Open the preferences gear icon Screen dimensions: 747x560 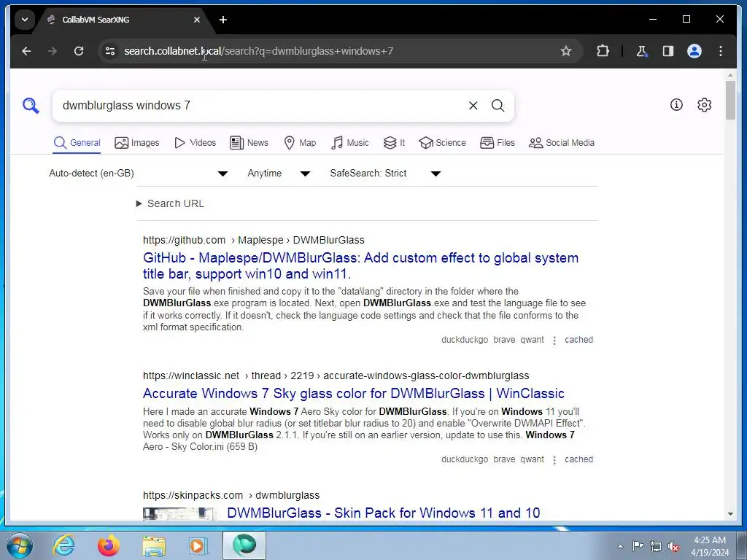pos(704,105)
